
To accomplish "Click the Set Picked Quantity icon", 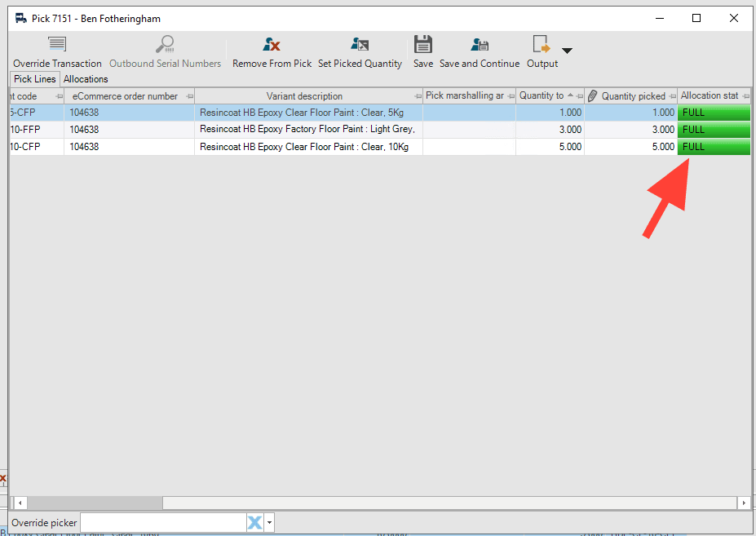I will click(360, 44).
